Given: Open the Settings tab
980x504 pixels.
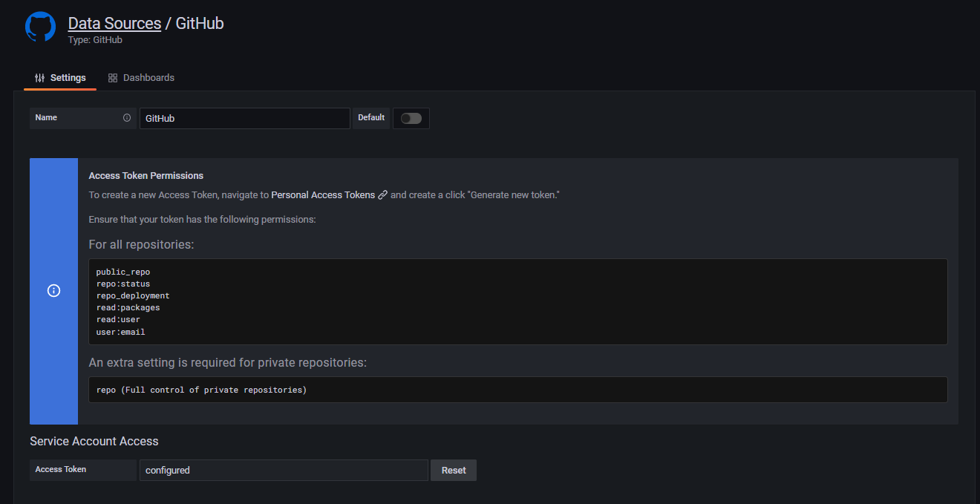Looking at the screenshot, I should tap(60, 78).
